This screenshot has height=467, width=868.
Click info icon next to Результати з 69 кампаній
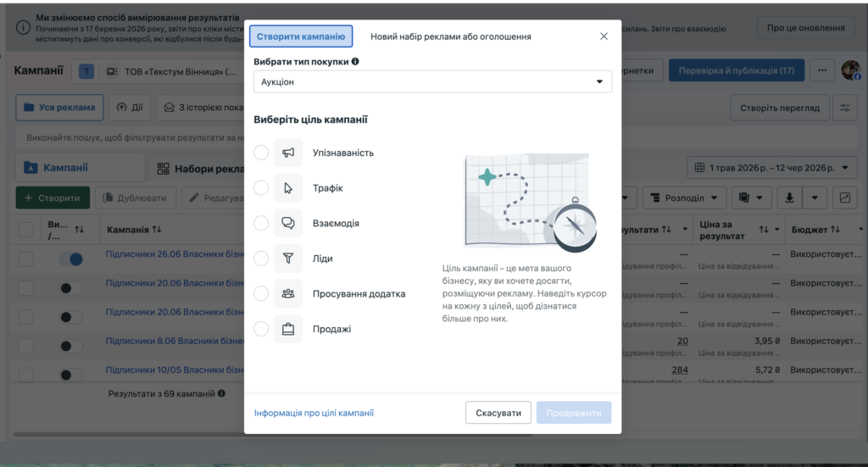point(221,393)
